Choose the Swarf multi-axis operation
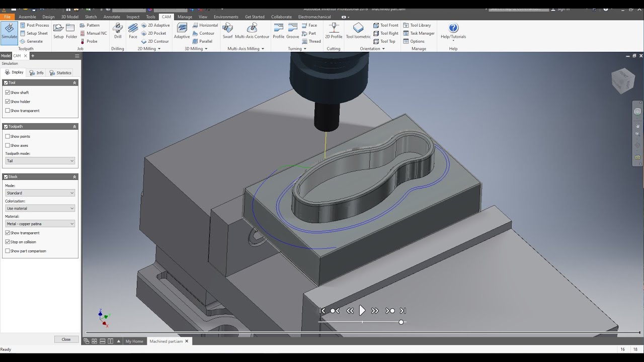Image resolution: width=644 pixels, height=362 pixels. tap(227, 31)
